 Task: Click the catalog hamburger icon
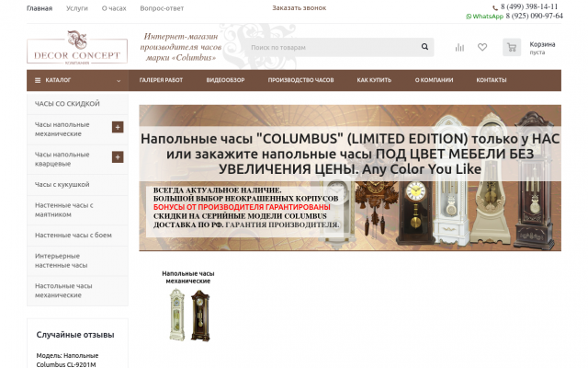point(38,80)
